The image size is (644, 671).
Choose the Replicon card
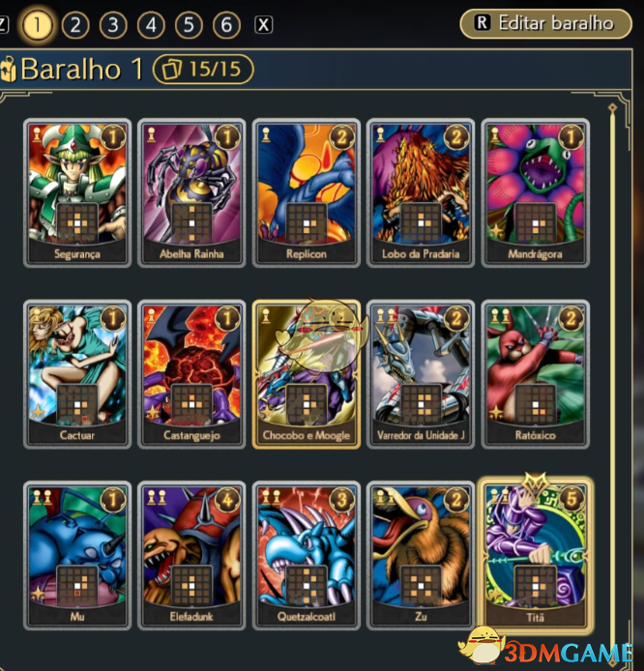(306, 192)
